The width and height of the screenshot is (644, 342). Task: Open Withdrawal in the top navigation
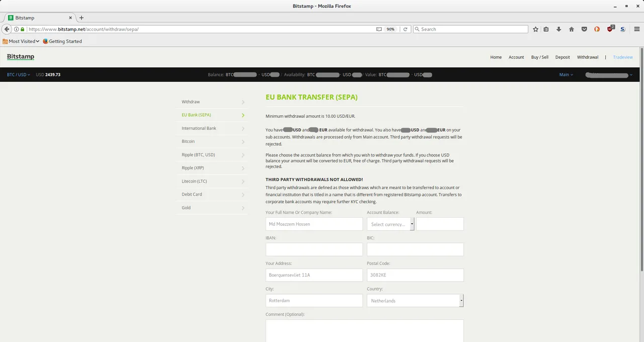(x=588, y=57)
